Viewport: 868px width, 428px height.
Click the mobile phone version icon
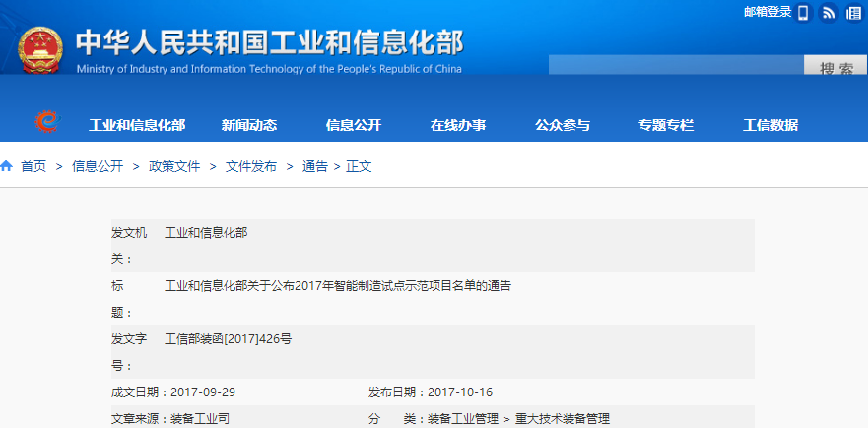pos(803,13)
